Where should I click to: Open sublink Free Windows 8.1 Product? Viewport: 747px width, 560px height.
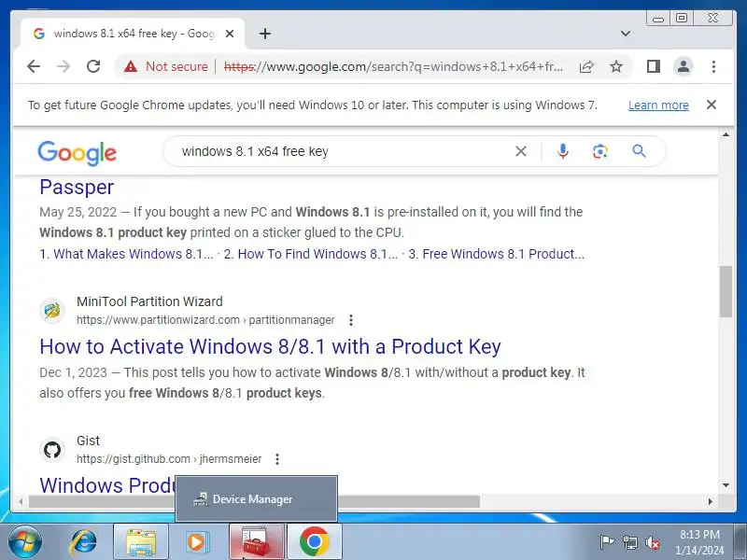click(x=497, y=254)
